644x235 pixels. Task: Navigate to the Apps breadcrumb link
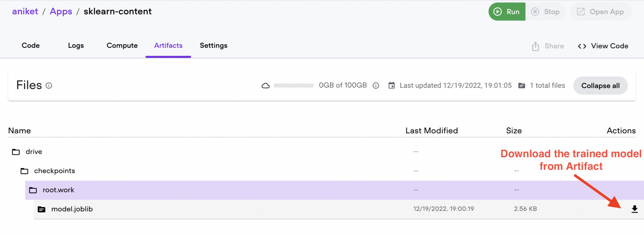(61, 11)
